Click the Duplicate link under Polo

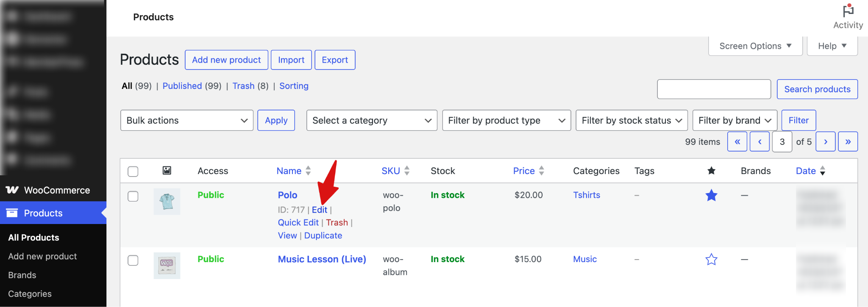click(323, 235)
